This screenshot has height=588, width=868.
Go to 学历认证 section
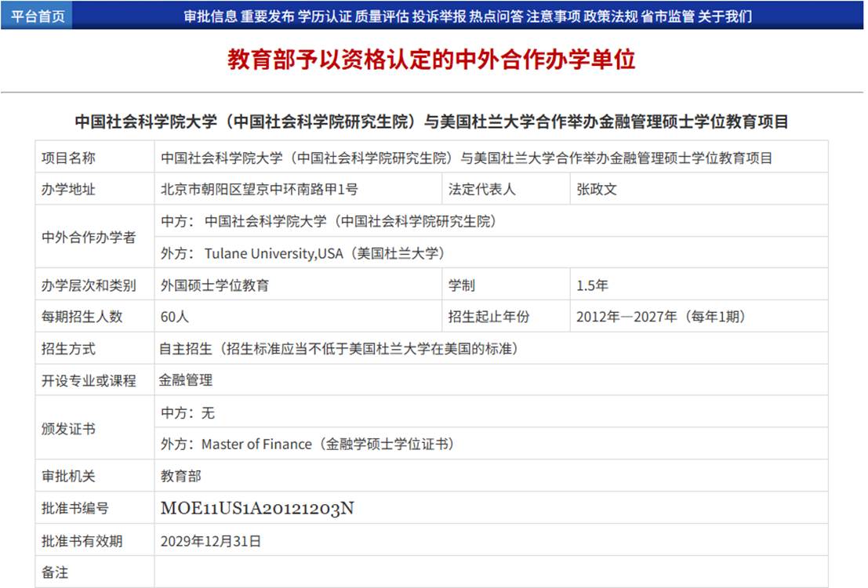point(325,16)
